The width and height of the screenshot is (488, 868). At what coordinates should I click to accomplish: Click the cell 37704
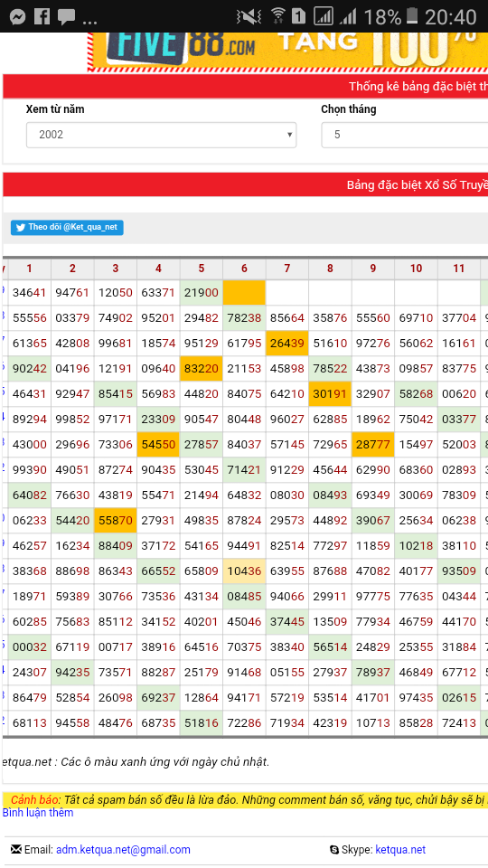[x=459, y=317]
